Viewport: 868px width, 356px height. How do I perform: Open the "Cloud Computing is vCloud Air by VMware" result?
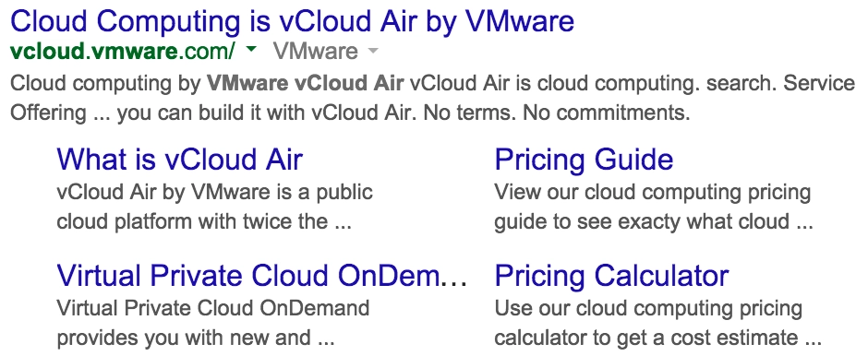click(x=293, y=22)
